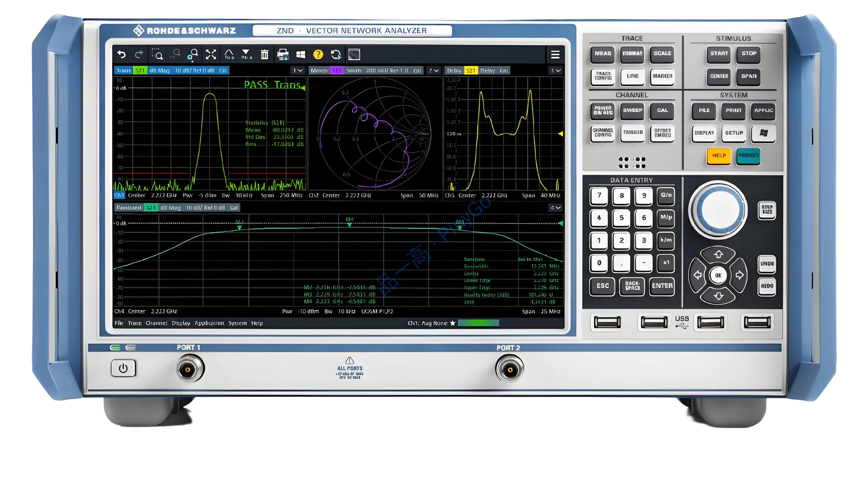Push the front panel power button
The width and height of the screenshot is (868, 488).
pyautogui.click(x=123, y=368)
